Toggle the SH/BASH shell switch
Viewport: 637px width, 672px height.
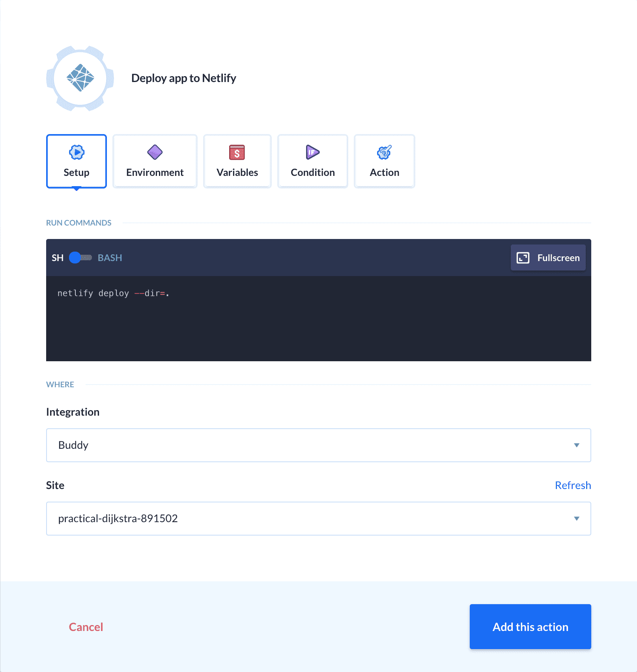tap(80, 258)
